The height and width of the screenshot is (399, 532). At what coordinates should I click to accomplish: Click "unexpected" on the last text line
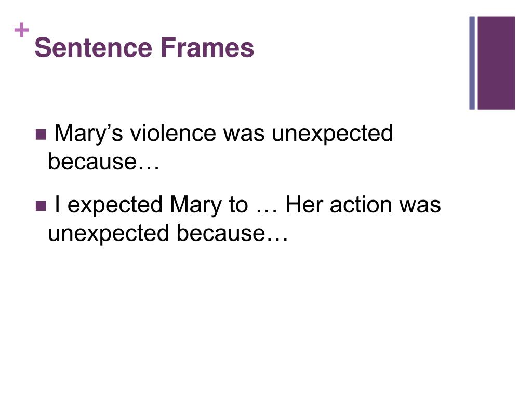[x=108, y=233]
